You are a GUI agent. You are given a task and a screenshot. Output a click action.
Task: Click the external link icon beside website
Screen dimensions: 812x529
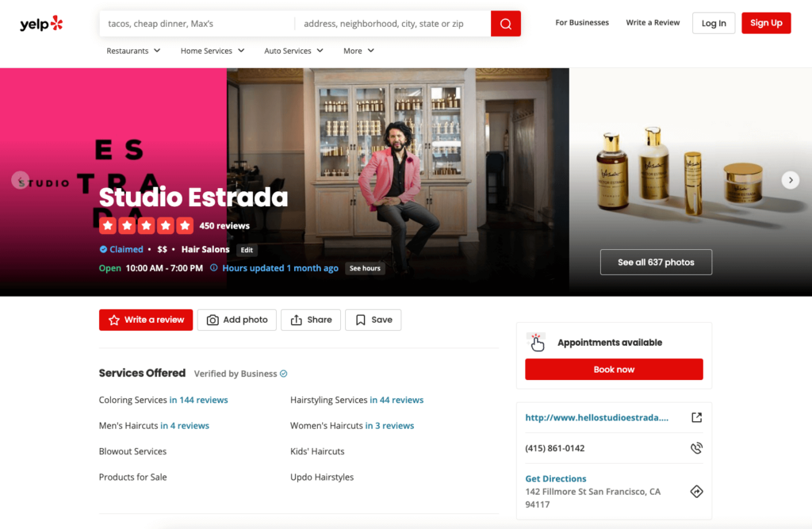[x=696, y=418]
